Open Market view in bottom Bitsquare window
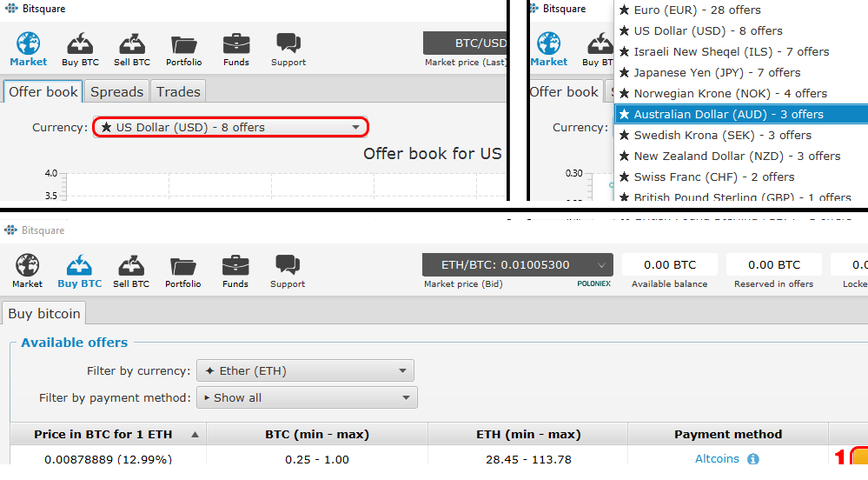This screenshot has width=868, height=480. tap(27, 271)
